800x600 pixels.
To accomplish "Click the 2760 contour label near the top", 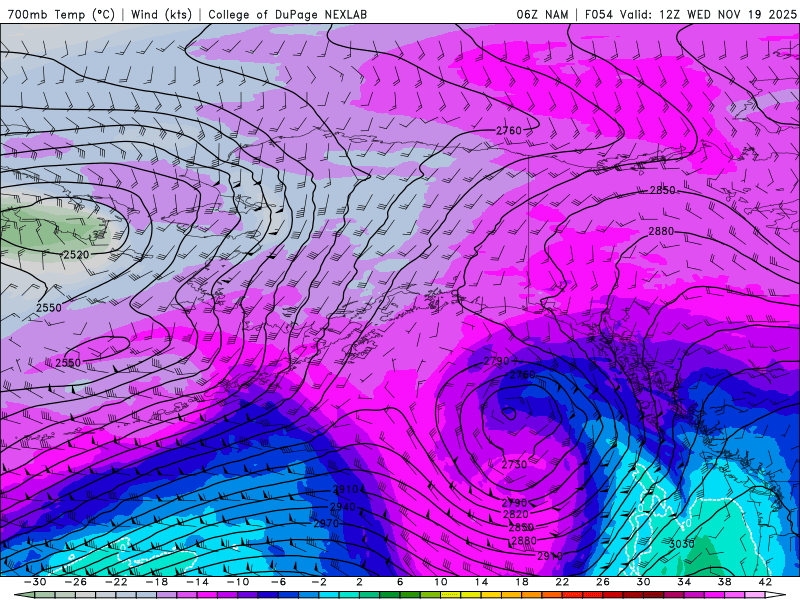I will [509, 131].
